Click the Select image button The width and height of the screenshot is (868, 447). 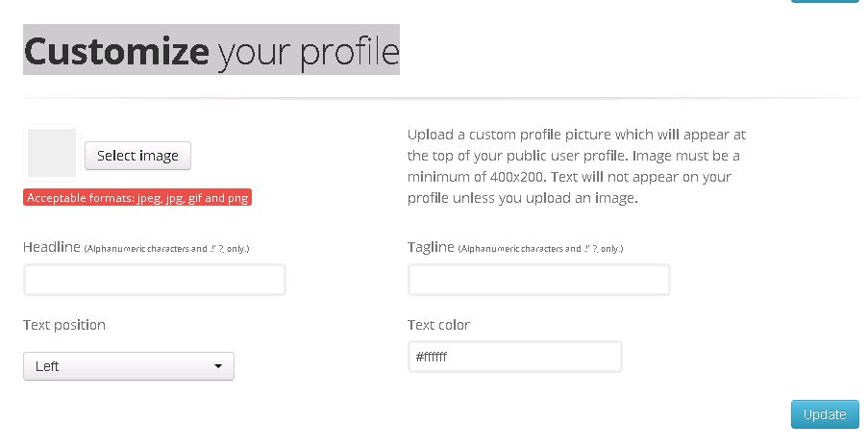pyautogui.click(x=137, y=156)
